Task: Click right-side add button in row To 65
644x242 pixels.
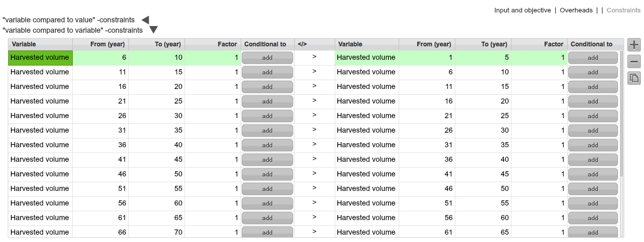Action: (593, 233)
